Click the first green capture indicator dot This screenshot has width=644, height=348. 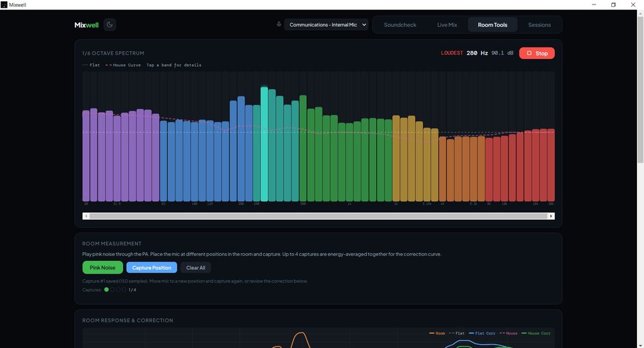coord(106,290)
